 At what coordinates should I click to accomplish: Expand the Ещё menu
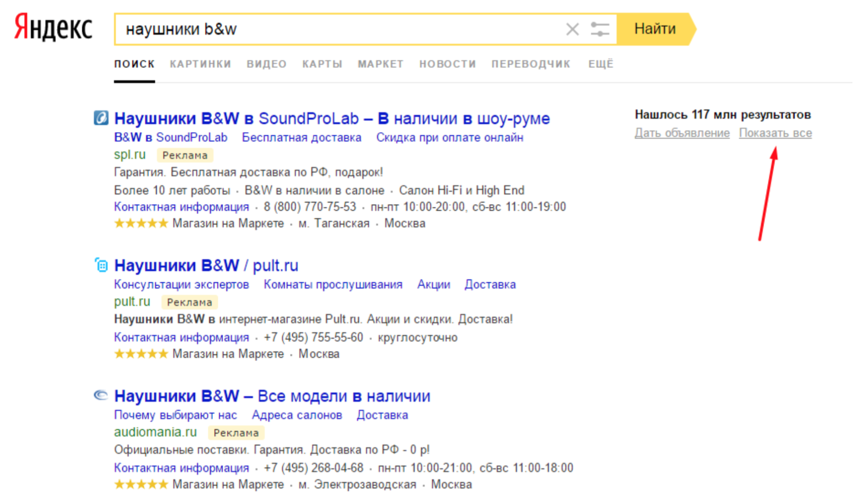pyautogui.click(x=601, y=64)
